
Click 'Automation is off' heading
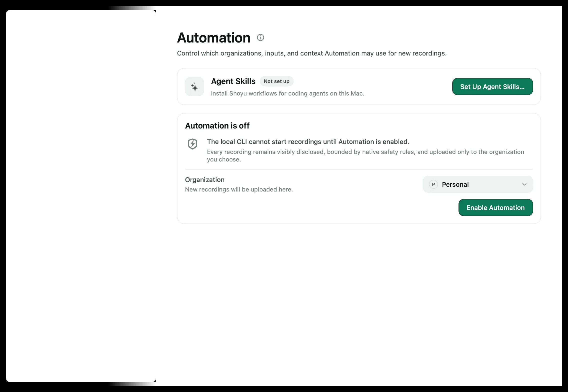coord(217,125)
